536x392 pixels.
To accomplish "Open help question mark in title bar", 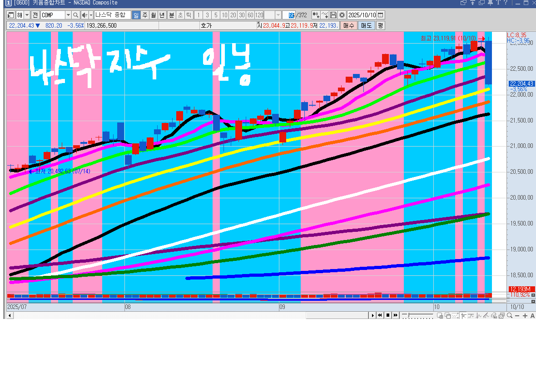I will click(505, 3).
